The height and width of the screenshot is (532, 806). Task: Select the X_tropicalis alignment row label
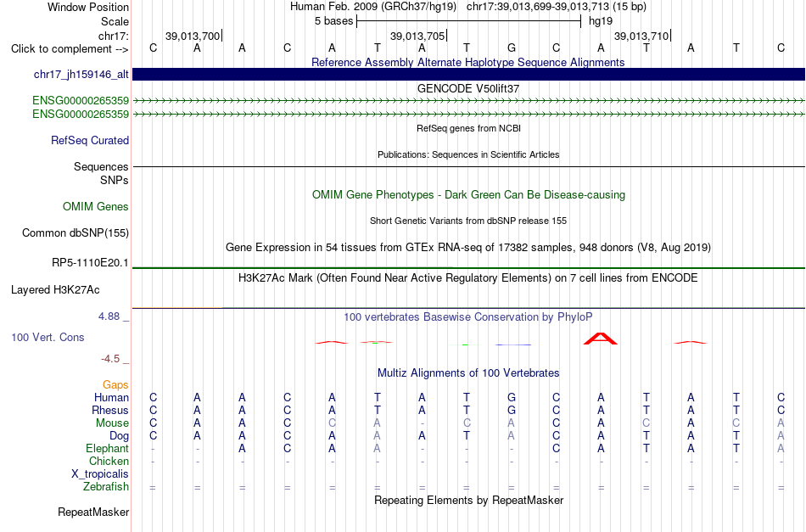click(100, 474)
